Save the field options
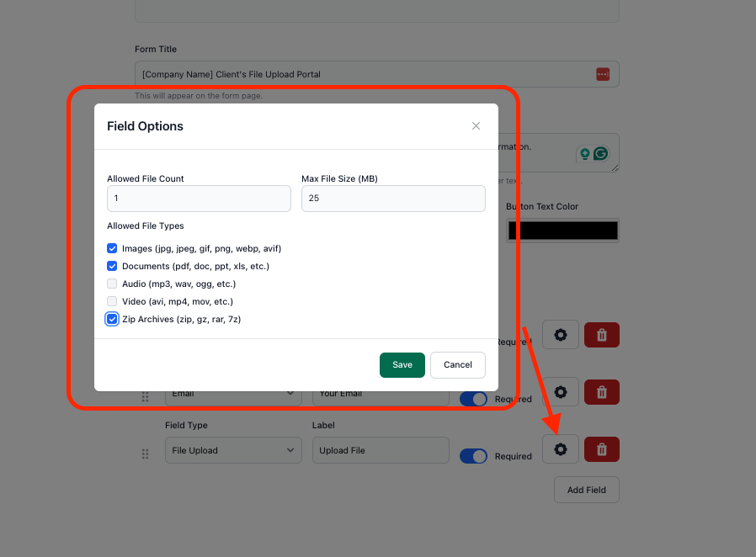Viewport: 756px width, 557px height. [x=402, y=364]
